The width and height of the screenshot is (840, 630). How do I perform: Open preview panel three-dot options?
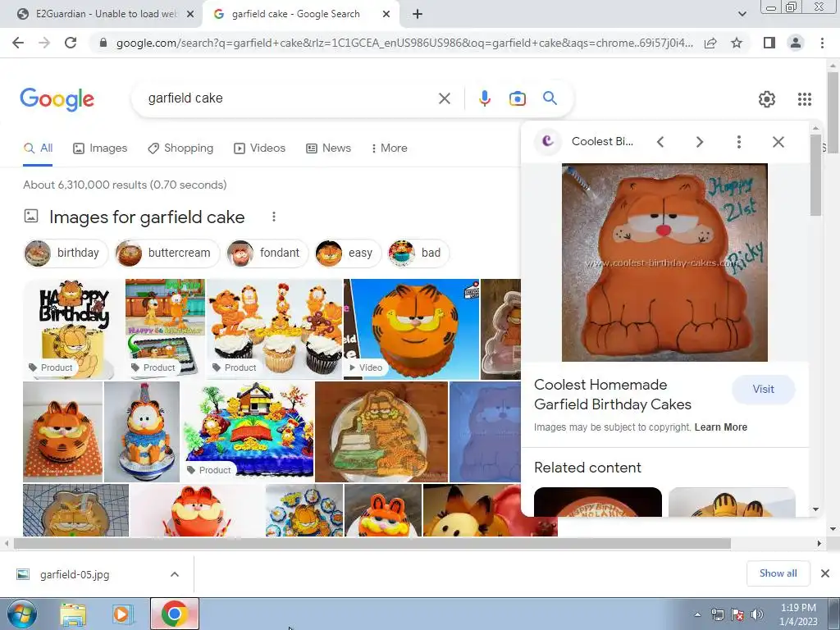click(x=739, y=141)
